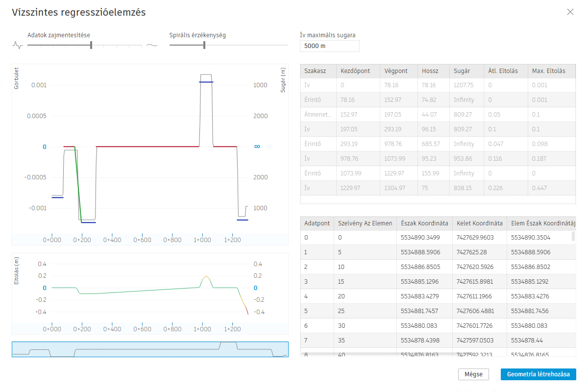588x392 pixels.
Task: Click the offset peak near station 1+000
Action: click(x=206, y=277)
